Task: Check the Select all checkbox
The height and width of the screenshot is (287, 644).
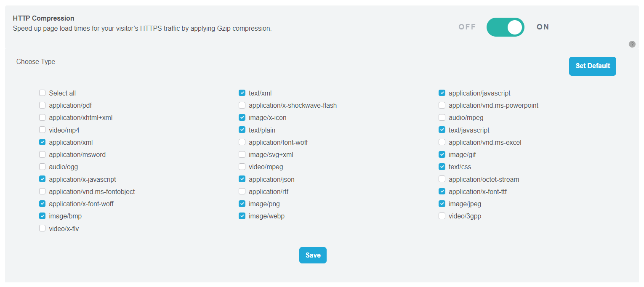Action: 42,93
